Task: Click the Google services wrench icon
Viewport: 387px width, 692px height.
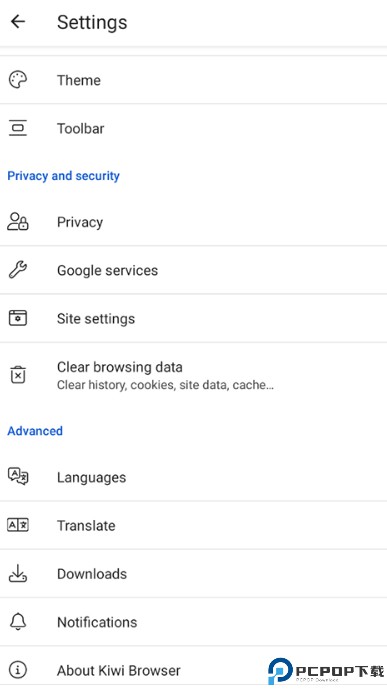Action: tap(18, 270)
